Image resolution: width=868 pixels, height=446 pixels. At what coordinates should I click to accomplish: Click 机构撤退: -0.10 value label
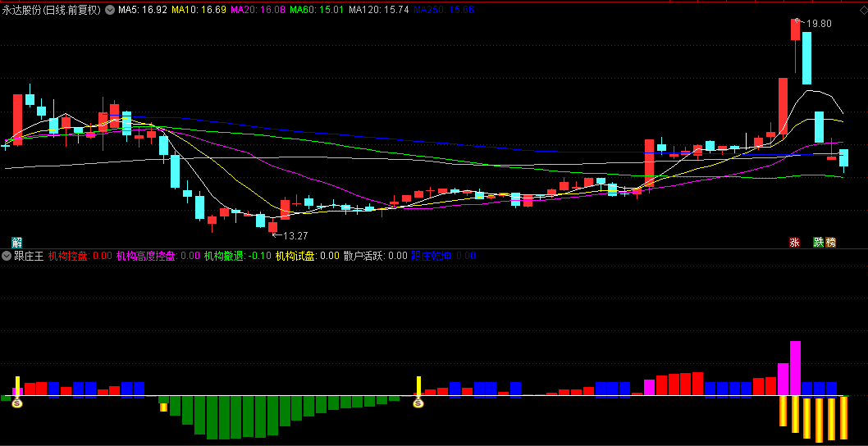[x=237, y=256]
